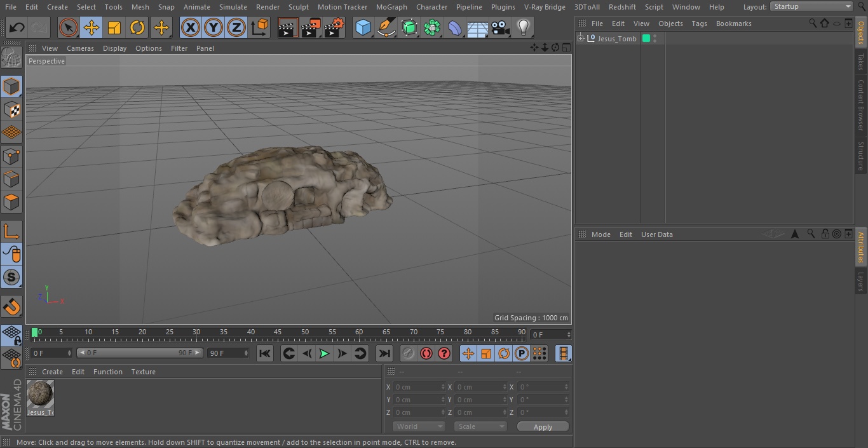Open the Layout Startup dropdown
The height and width of the screenshot is (448, 868).
click(811, 6)
